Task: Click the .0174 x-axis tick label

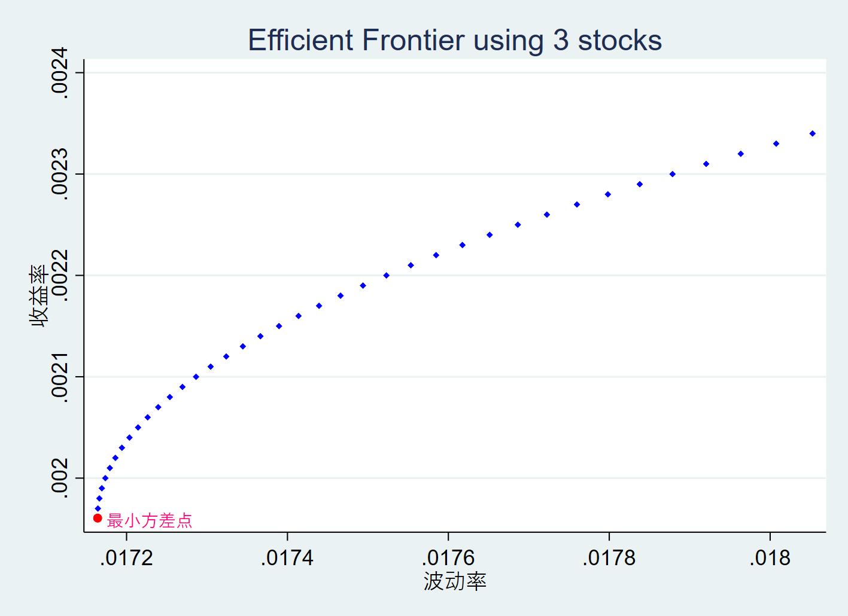Action: (287, 558)
